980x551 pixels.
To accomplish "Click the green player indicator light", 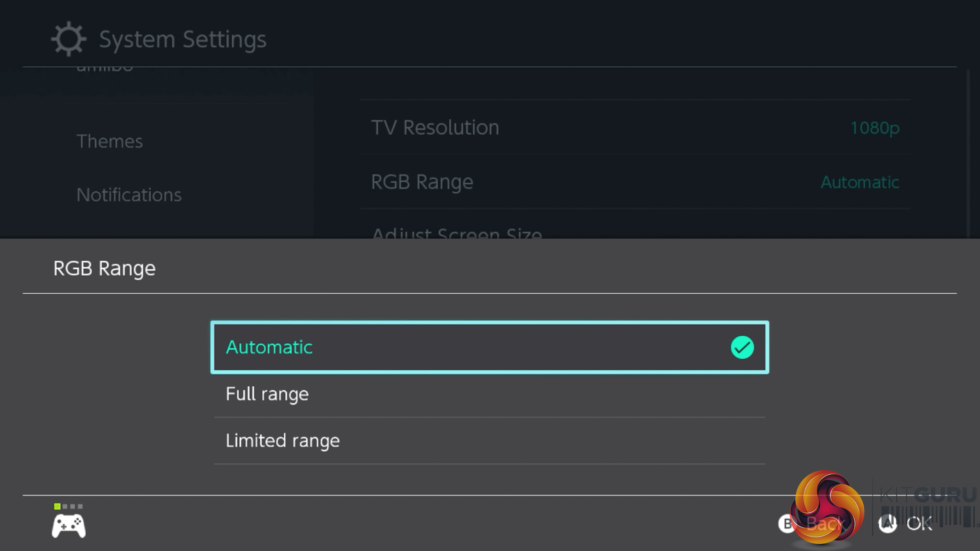I will (57, 506).
